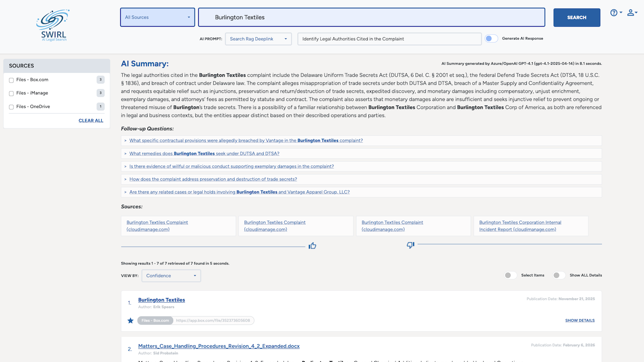Click the SWIRL AI Legal Search logo
Screen dimensions: 644x362
point(53,25)
